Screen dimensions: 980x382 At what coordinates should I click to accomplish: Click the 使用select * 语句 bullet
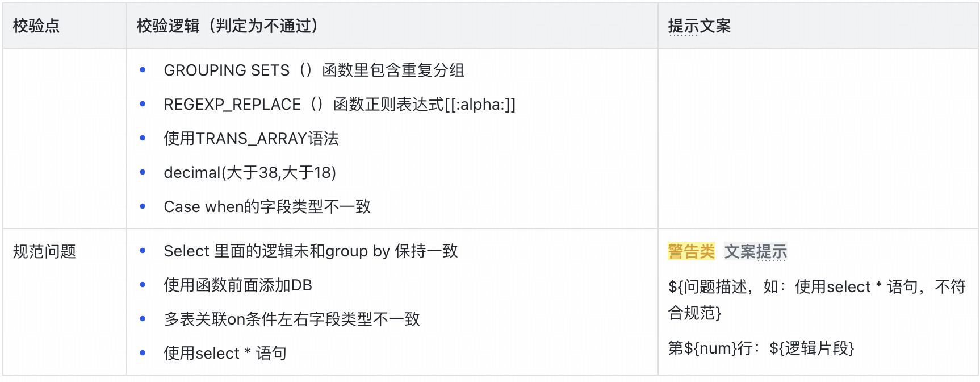[225, 354]
